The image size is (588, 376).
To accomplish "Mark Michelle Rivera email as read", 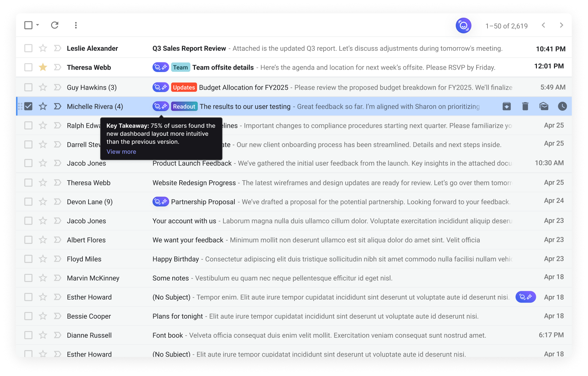I will point(544,106).
